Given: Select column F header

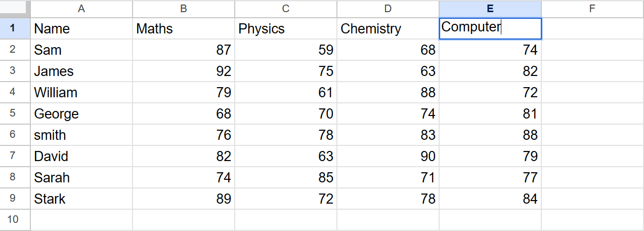Looking at the screenshot, I should [x=592, y=9].
